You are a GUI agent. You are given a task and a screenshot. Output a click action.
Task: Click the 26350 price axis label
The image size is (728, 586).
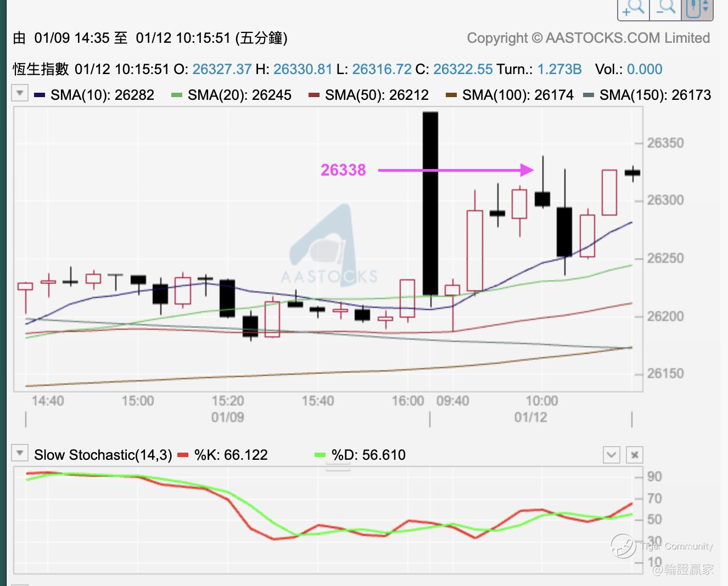coord(665,143)
